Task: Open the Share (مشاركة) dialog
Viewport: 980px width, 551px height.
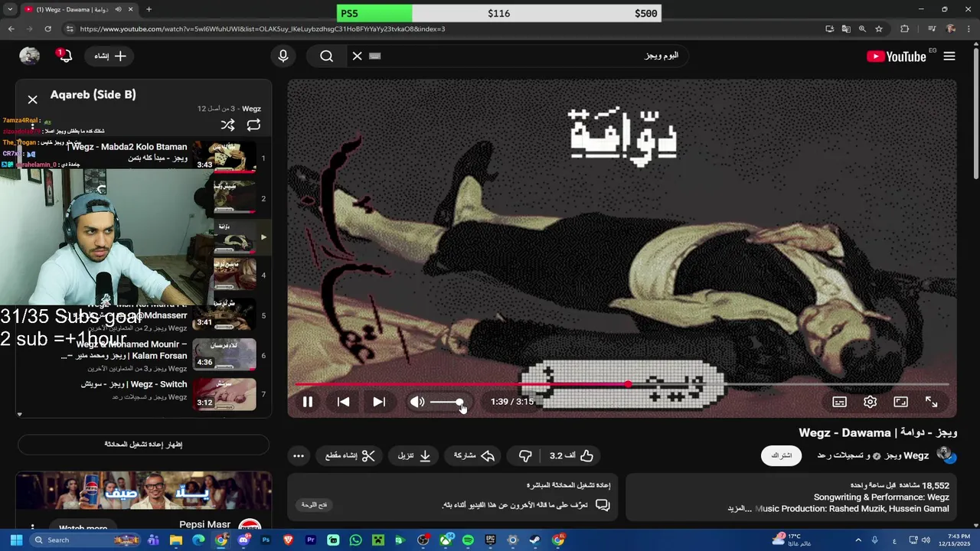Action: 473,455
